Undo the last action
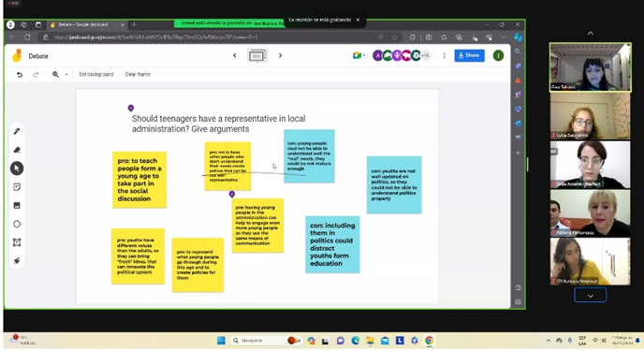Image resolution: width=644 pixels, height=351 pixels. pyautogui.click(x=20, y=74)
